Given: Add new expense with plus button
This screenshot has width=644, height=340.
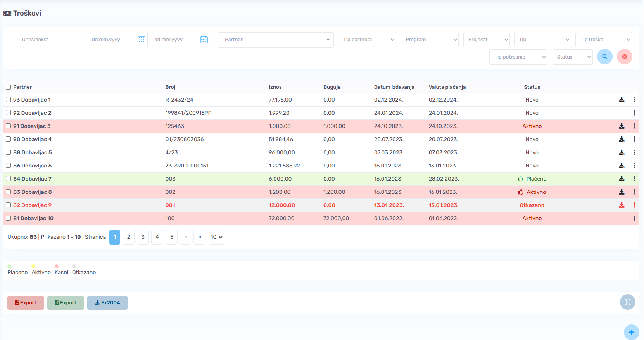Looking at the screenshot, I should [x=631, y=332].
